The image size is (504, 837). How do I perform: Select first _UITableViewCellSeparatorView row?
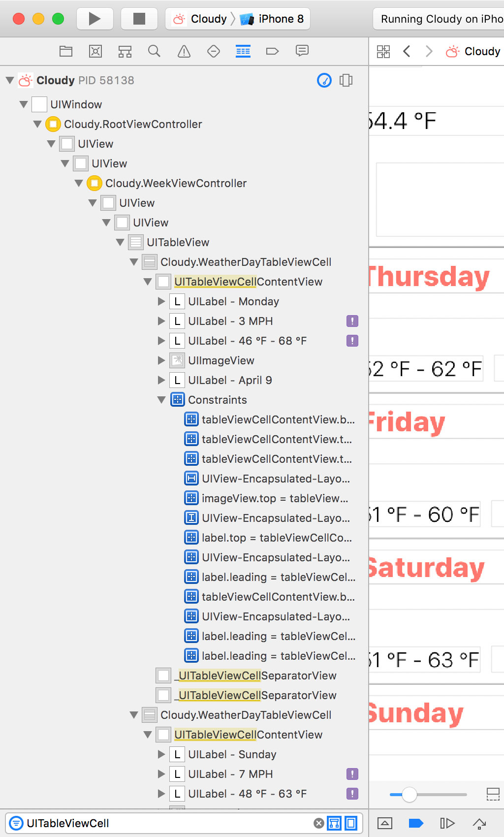click(246, 676)
